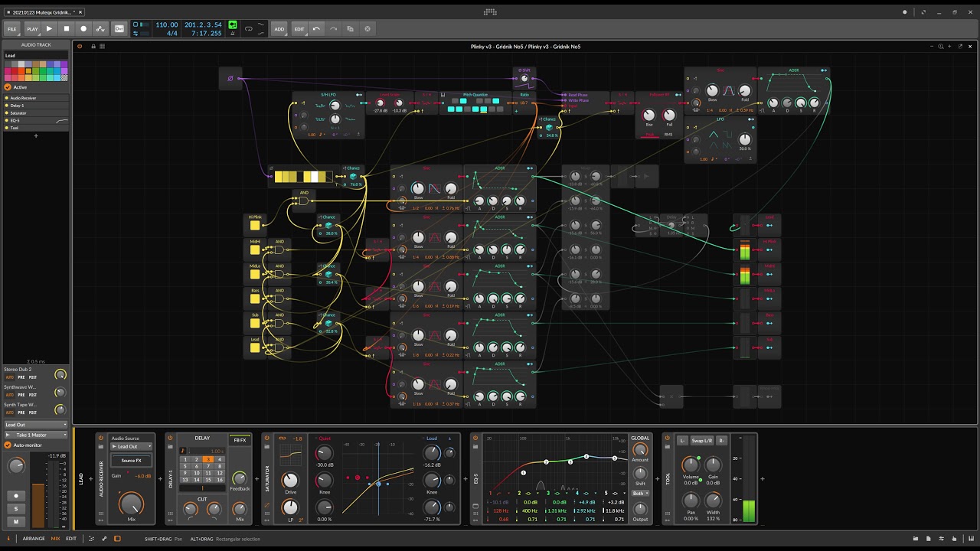Click the Delay Feedback knob
980x551 pixels.
pyautogui.click(x=240, y=478)
